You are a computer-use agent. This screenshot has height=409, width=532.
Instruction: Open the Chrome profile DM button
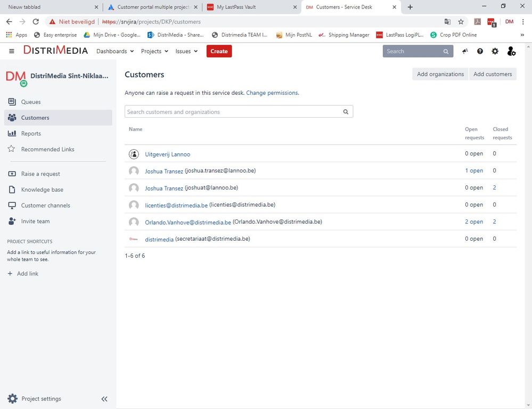[509, 22]
